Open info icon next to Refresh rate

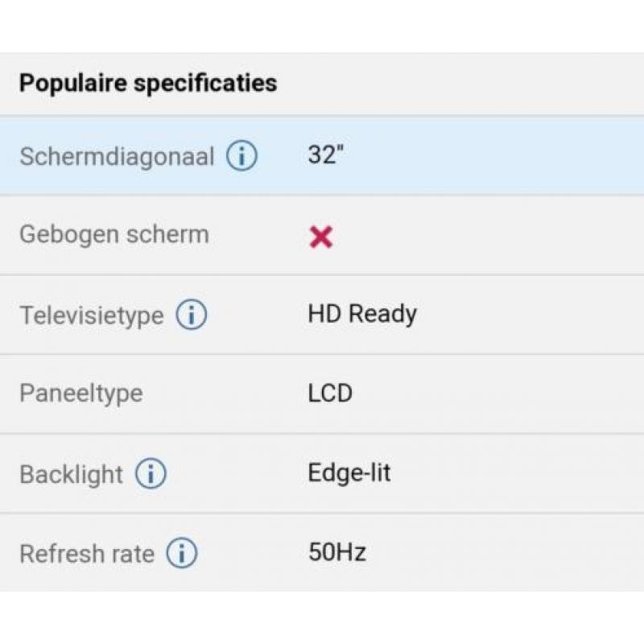pyautogui.click(x=182, y=553)
